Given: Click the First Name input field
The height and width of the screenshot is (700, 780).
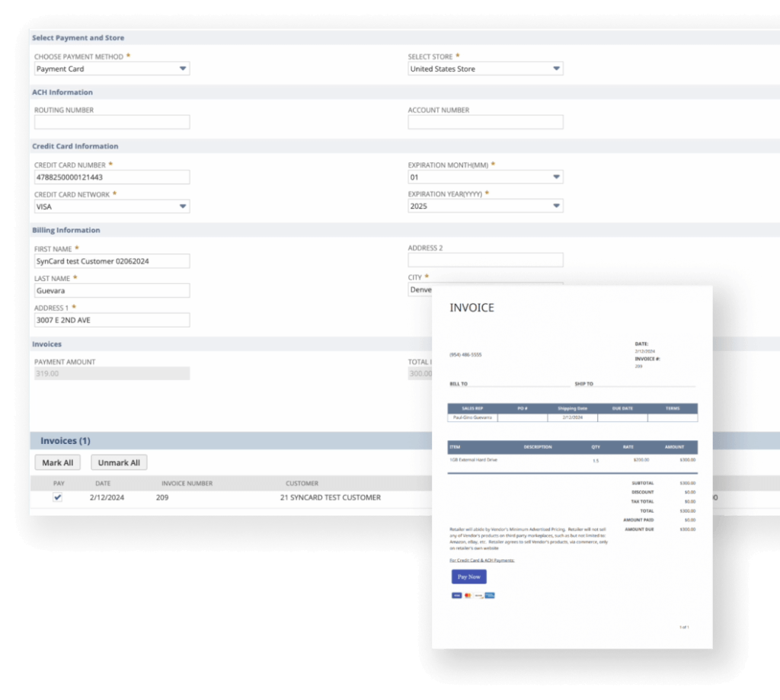Looking at the screenshot, I should (x=112, y=261).
